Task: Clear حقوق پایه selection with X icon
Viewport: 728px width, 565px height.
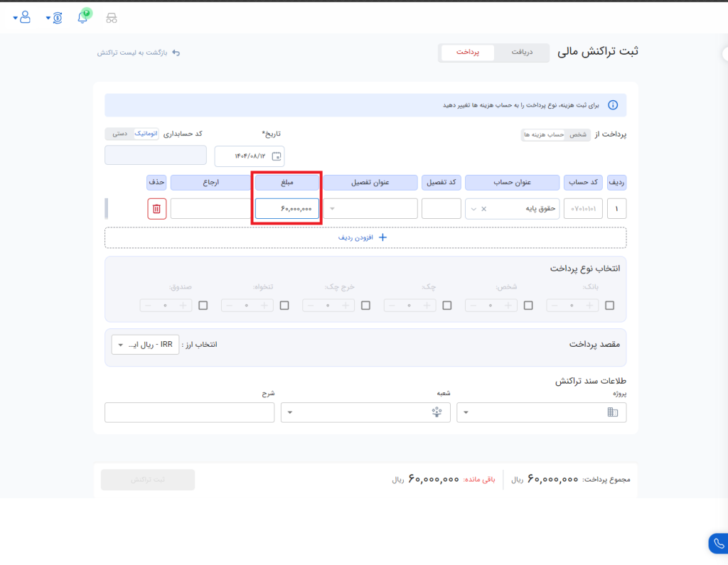Action: [x=484, y=209]
